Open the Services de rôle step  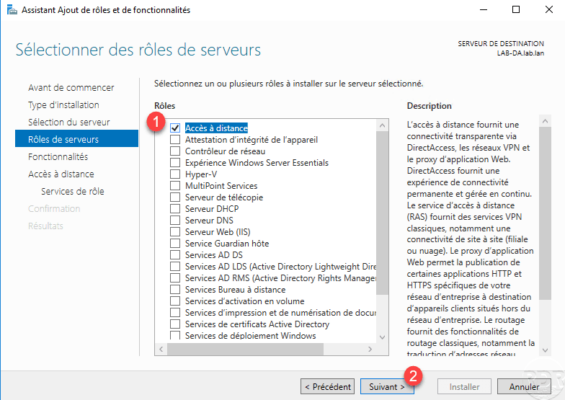(x=72, y=191)
